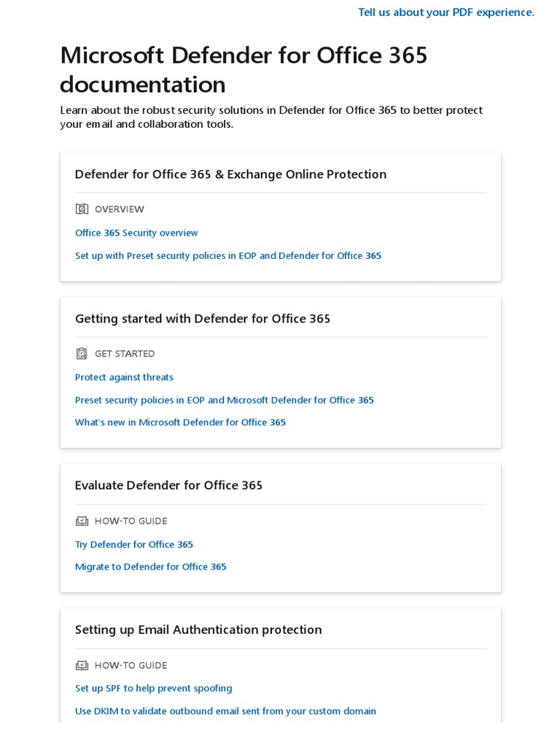The image size is (560, 747).
Task: Open 'Tell us about your PDF experience' link
Action: coord(446,12)
